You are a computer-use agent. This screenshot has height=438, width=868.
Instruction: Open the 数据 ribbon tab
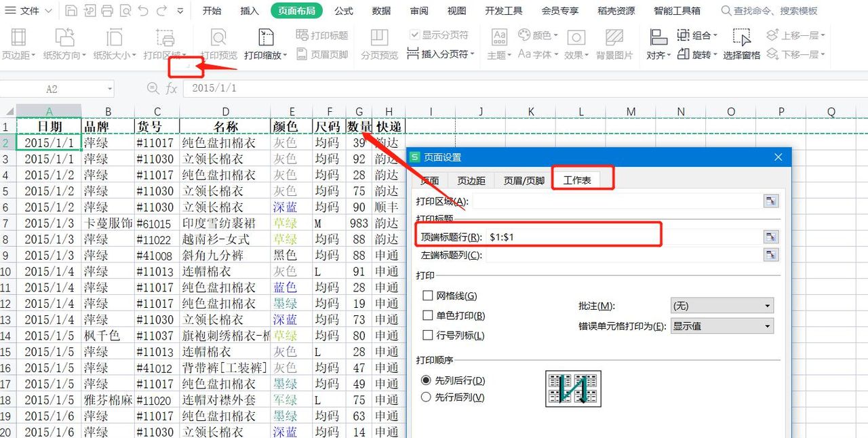[380, 10]
